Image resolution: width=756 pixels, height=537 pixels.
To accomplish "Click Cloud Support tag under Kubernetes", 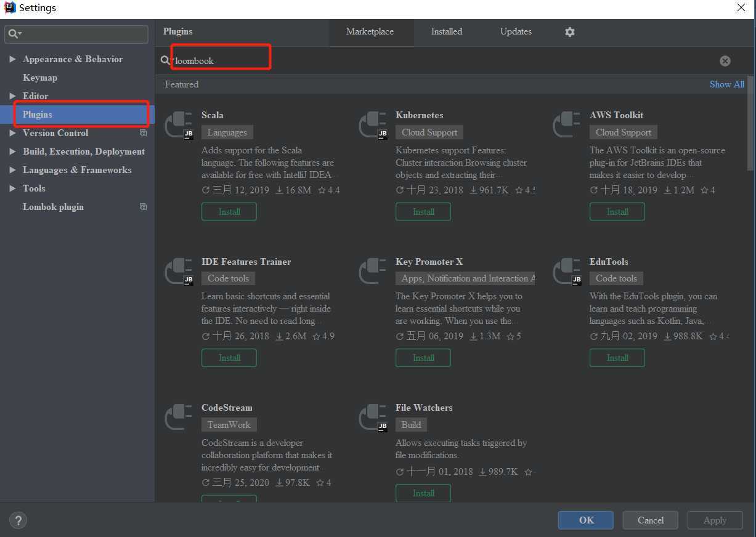I will 429,132.
